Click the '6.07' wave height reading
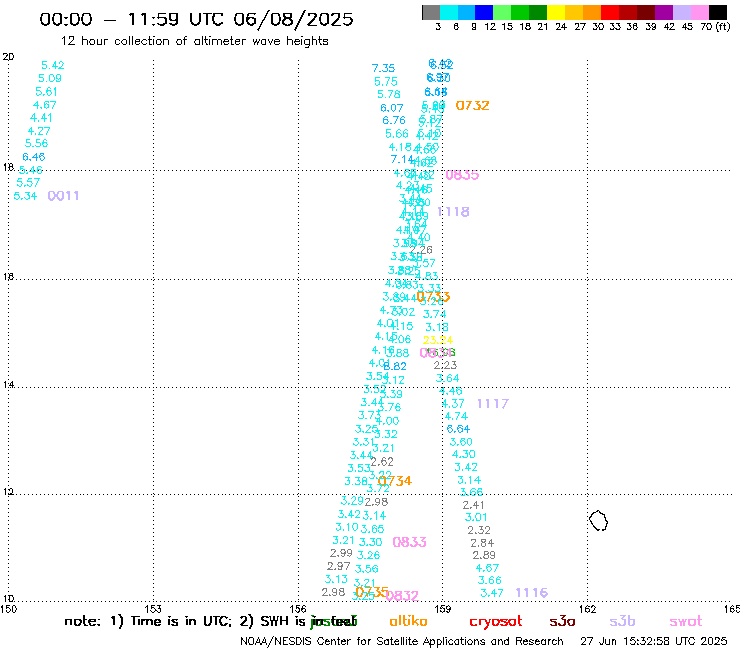Viewport: 740px width, 650px height. [392, 108]
